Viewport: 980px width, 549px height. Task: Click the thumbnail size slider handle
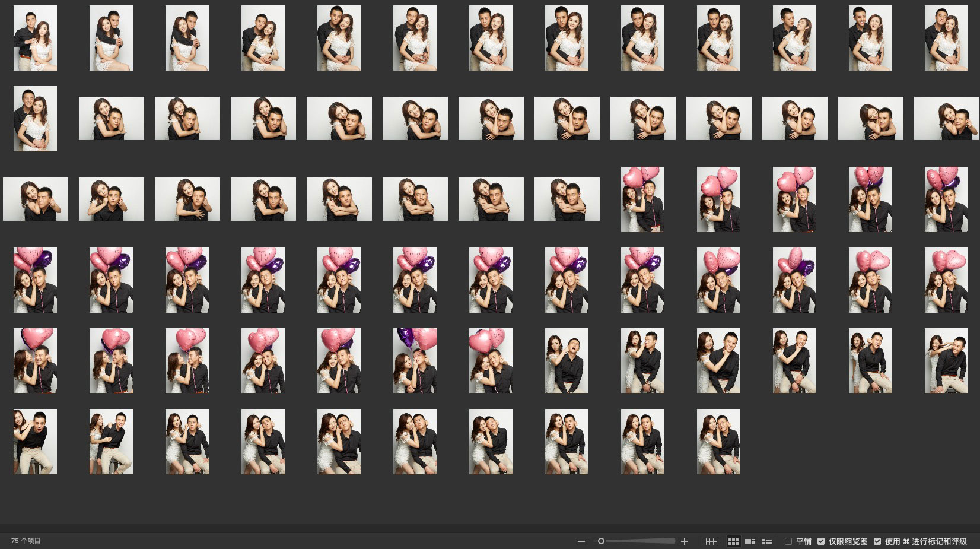coord(601,541)
